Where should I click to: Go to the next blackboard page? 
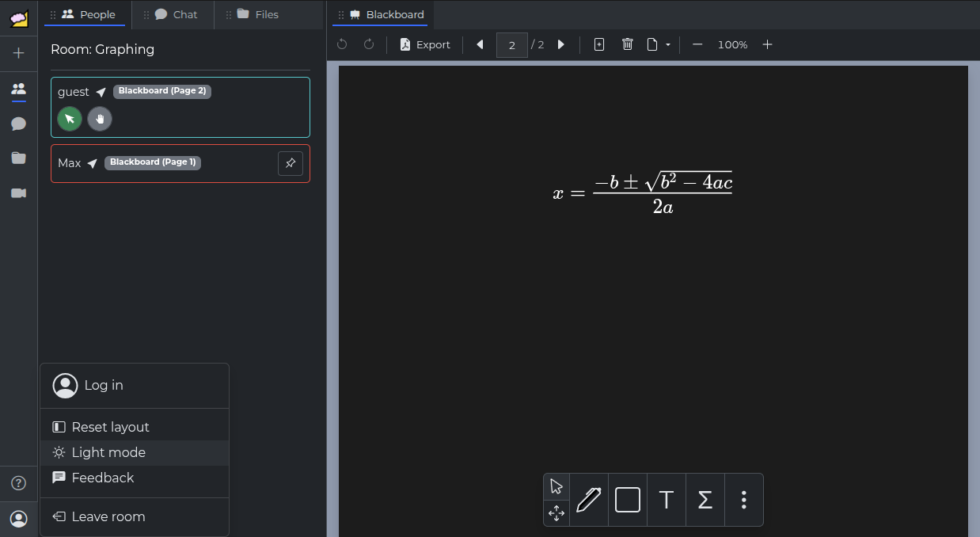click(x=561, y=44)
